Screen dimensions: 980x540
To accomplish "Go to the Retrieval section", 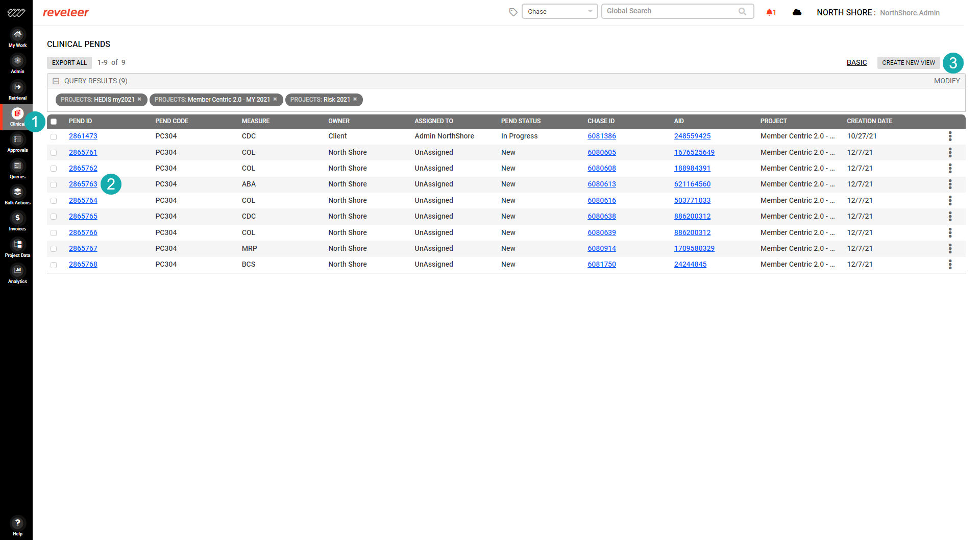I will coord(17,91).
